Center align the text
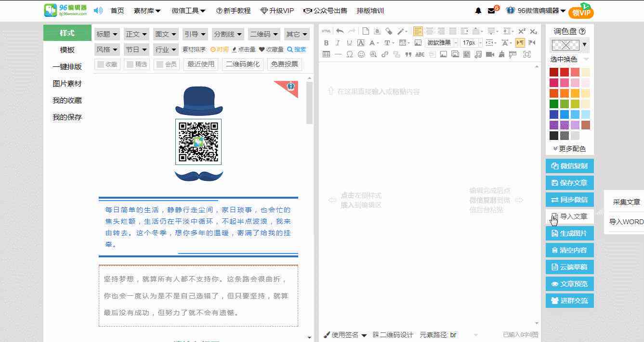644x342 pixels. pos(430,31)
